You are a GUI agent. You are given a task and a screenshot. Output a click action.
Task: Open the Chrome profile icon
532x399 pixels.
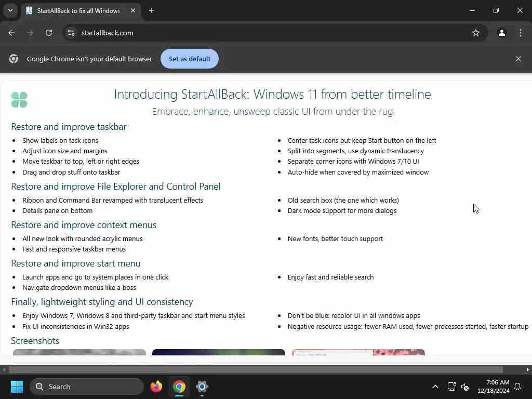(x=502, y=33)
